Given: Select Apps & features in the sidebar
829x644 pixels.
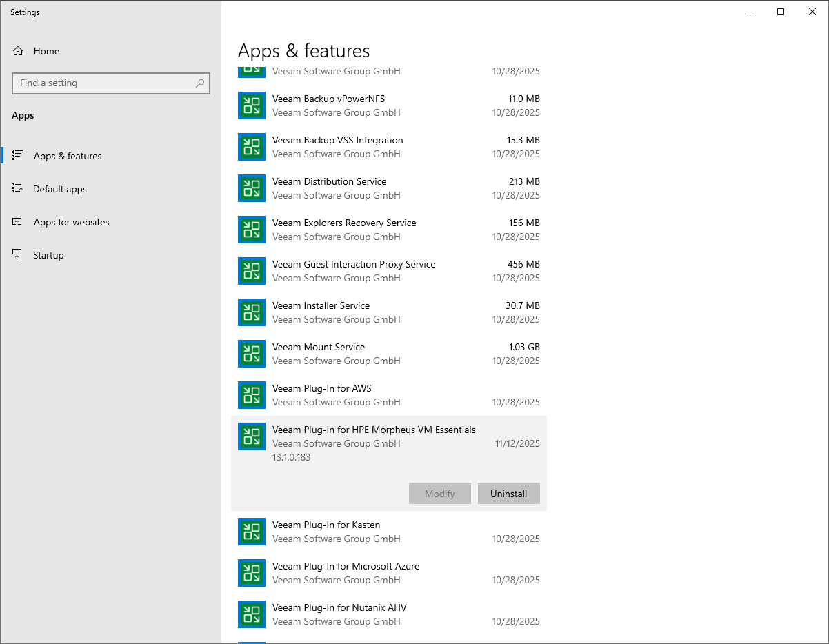Looking at the screenshot, I should click(69, 155).
